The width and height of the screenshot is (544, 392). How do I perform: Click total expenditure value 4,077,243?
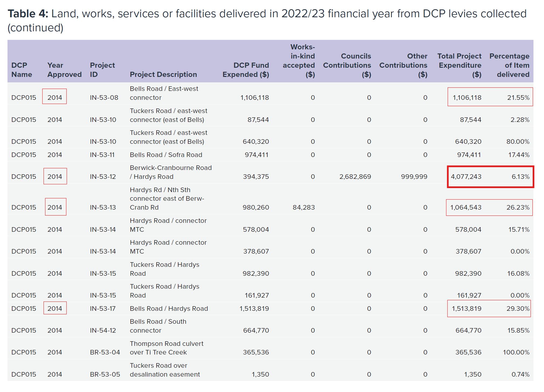click(466, 177)
